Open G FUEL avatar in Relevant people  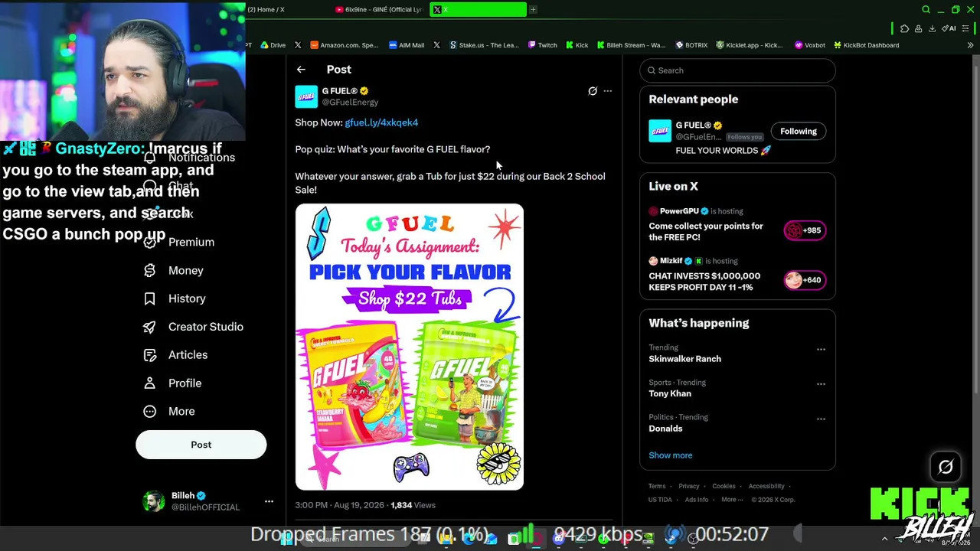[660, 131]
